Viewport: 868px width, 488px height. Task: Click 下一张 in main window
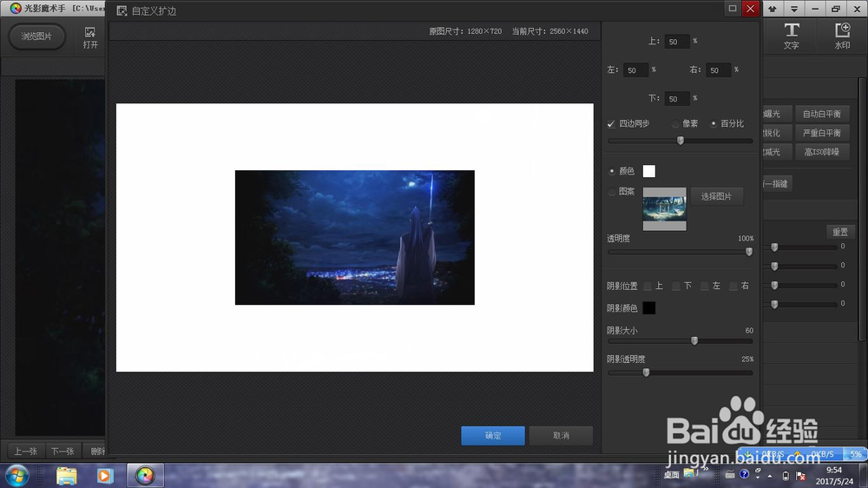(62, 452)
